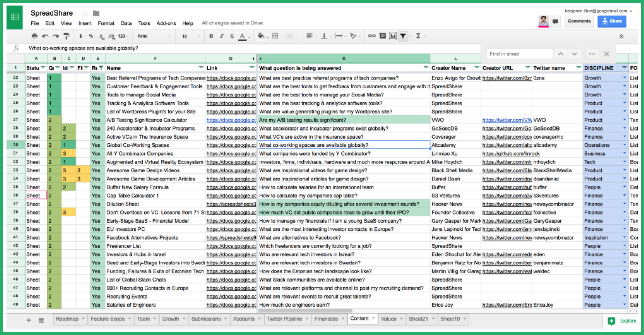
Task: Open filter dropdown for DISCIPLINE column
Action: coord(624,68)
